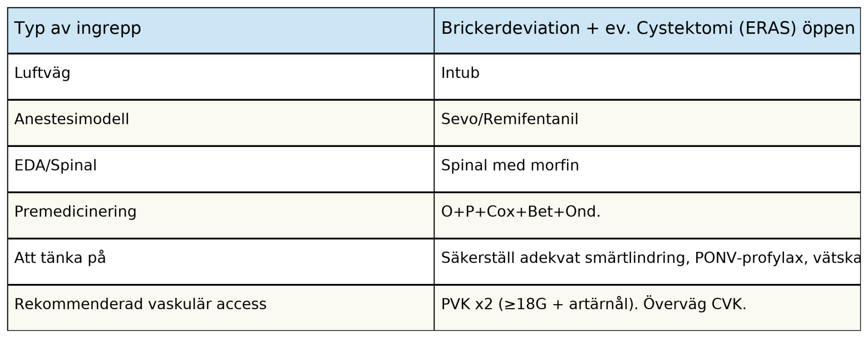The width and height of the screenshot is (868, 338).
Task: Click the 'Att tänka på' row label
Action: pyautogui.click(x=60, y=258)
